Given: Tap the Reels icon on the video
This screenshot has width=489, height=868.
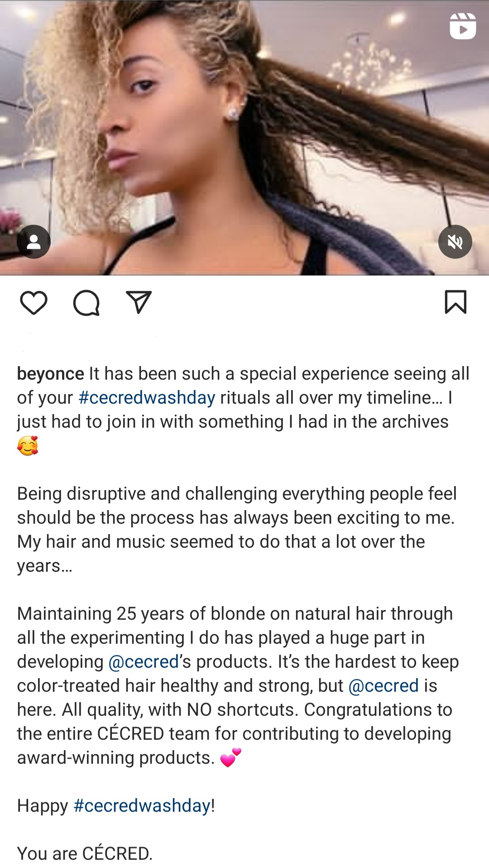Looking at the screenshot, I should pos(463,26).
